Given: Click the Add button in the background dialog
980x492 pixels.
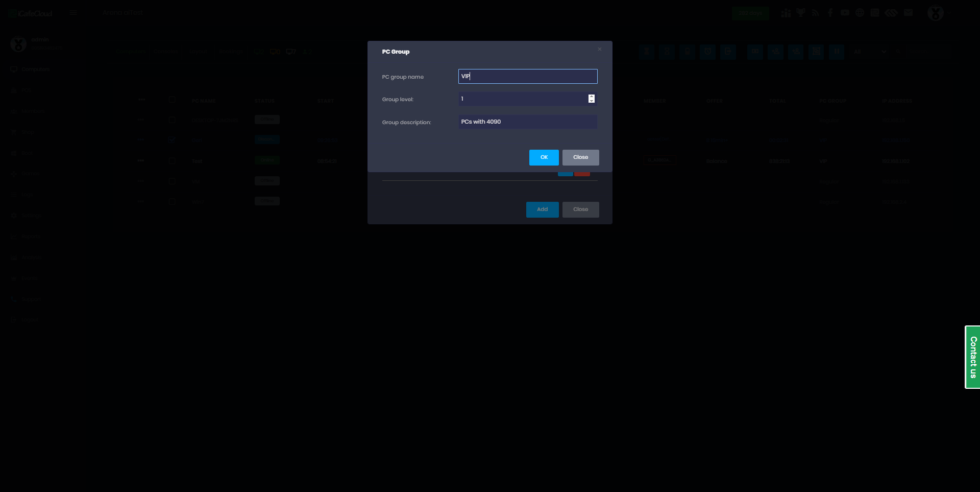Looking at the screenshot, I should point(543,209).
